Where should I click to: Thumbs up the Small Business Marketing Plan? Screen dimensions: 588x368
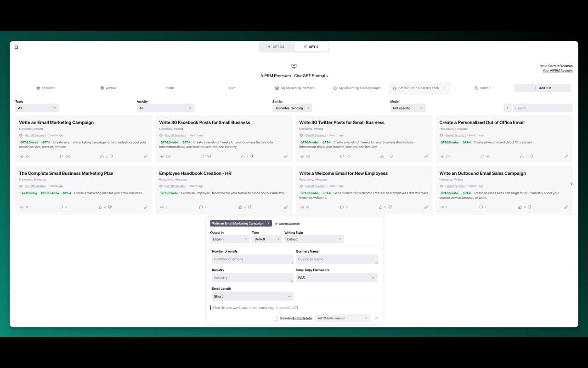pyautogui.click(x=101, y=207)
